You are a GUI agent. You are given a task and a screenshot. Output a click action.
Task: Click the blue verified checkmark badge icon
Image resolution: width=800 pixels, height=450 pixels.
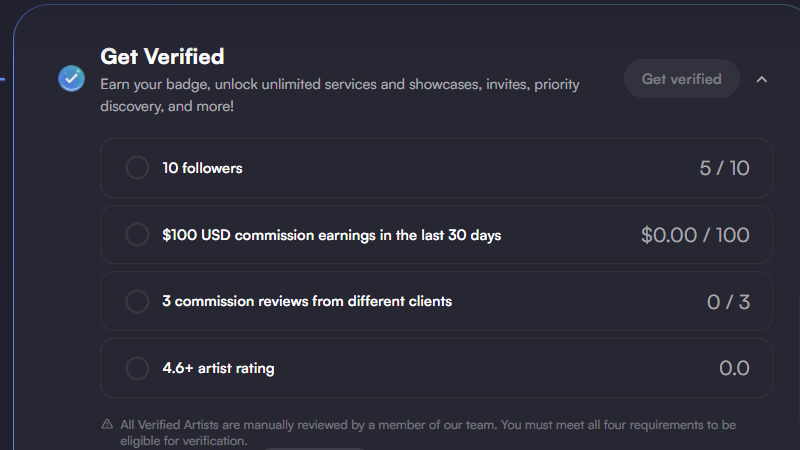[71, 79]
